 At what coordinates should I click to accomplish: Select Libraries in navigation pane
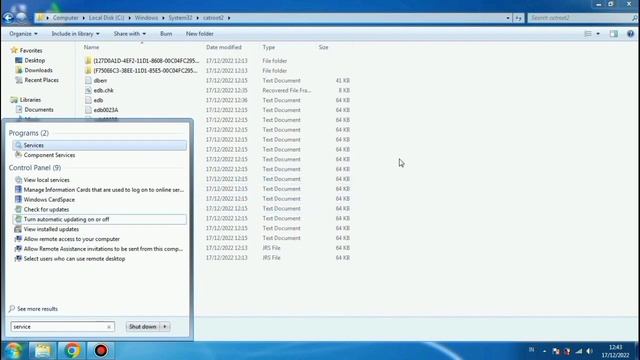[30, 100]
